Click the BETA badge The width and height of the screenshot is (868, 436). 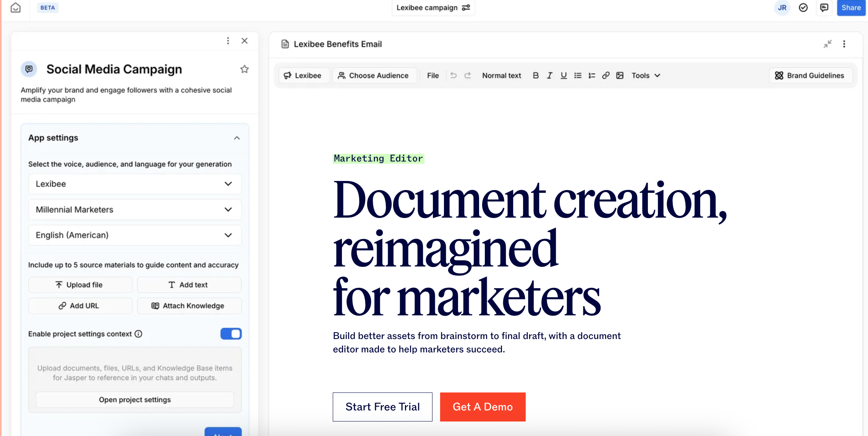coord(48,8)
